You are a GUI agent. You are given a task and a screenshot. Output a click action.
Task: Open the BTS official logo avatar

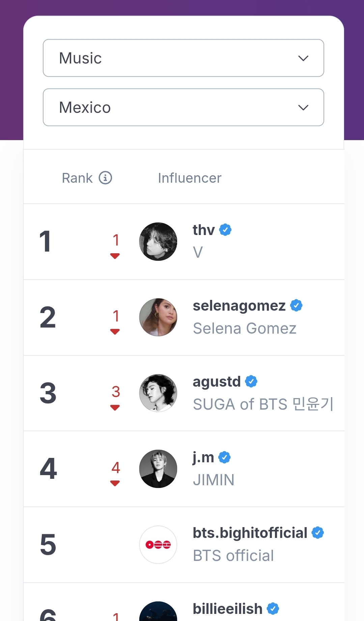158,545
